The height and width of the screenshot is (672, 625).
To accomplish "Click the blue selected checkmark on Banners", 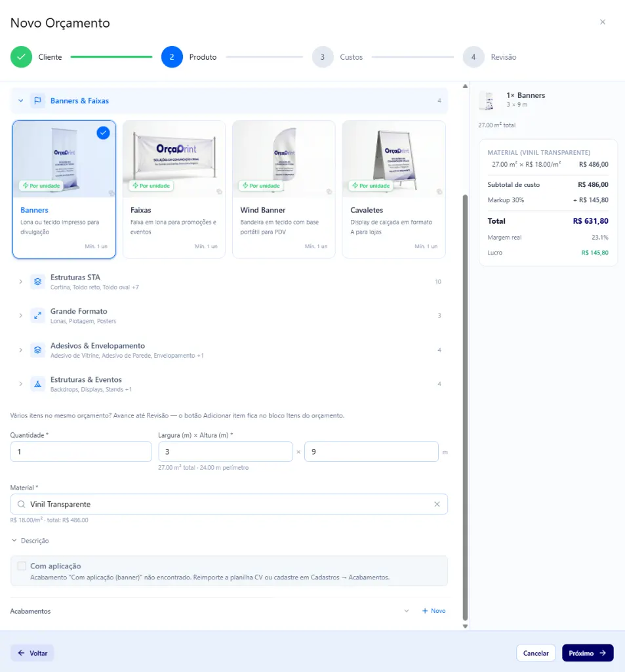I will pos(103,133).
